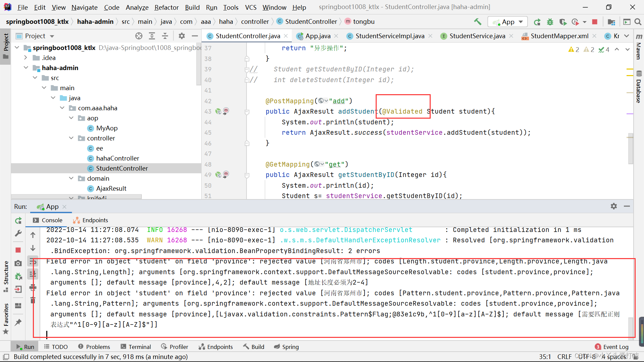Open the Event Log
Screen dimensions: 644x362
(612, 347)
